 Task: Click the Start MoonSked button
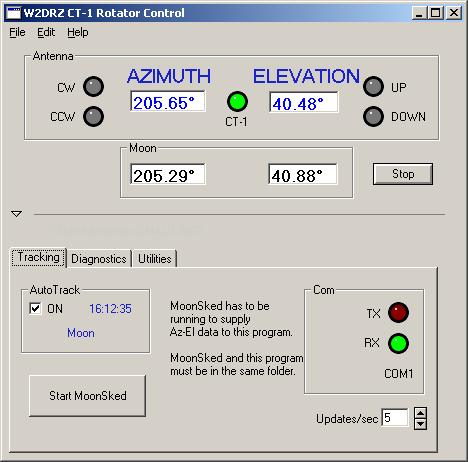[x=88, y=396]
